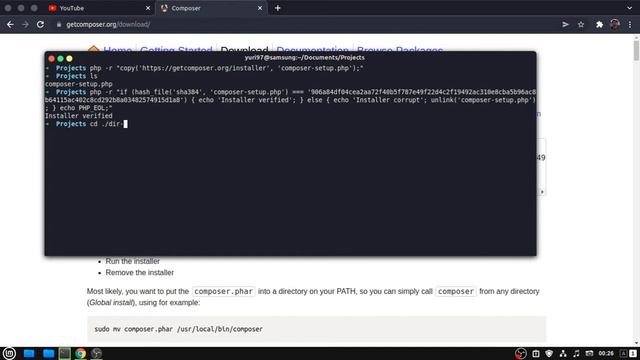Open the sound music note tray icon

[x=576, y=353]
